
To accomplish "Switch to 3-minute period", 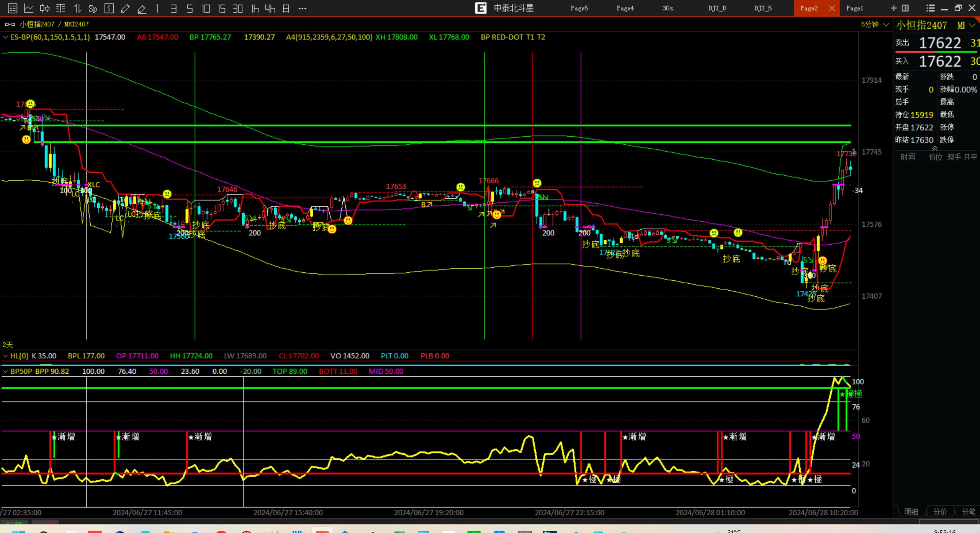I will click(x=173, y=8).
